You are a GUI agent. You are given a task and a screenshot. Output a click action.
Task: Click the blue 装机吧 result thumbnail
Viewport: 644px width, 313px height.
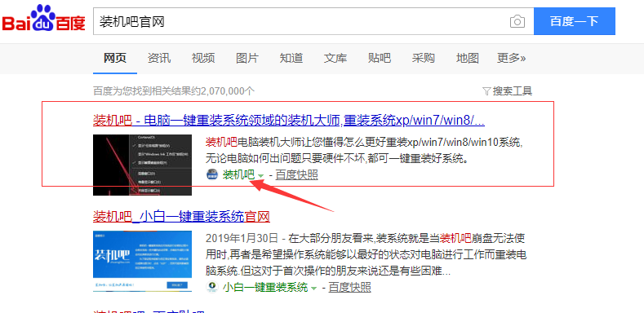point(143,261)
